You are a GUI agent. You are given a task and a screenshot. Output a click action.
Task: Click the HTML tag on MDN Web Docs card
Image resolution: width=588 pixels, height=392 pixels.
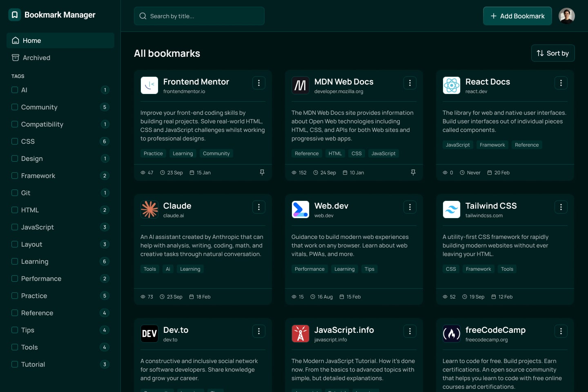coord(335,154)
